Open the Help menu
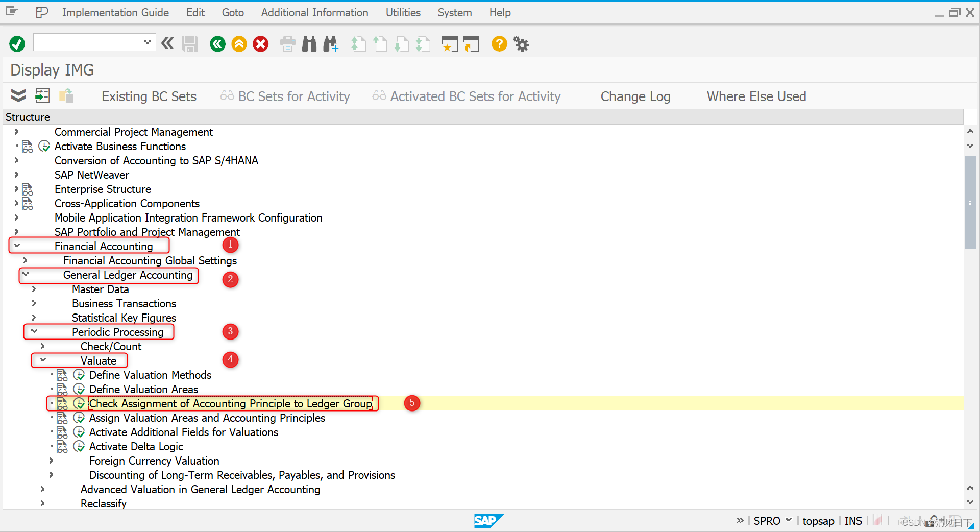The width and height of the screenshot is (980, 532). click(500, 13)
